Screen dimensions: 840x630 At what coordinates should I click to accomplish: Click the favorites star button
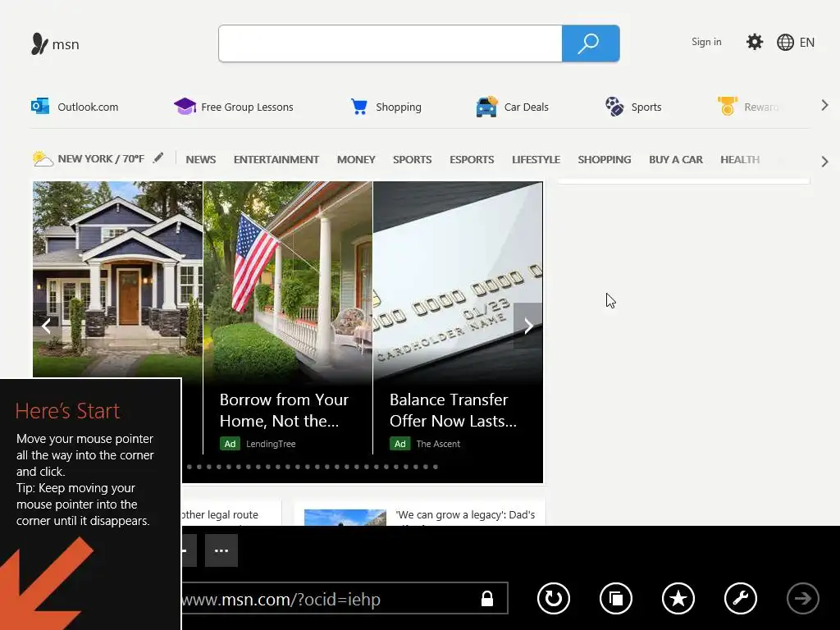coord(678,598)
